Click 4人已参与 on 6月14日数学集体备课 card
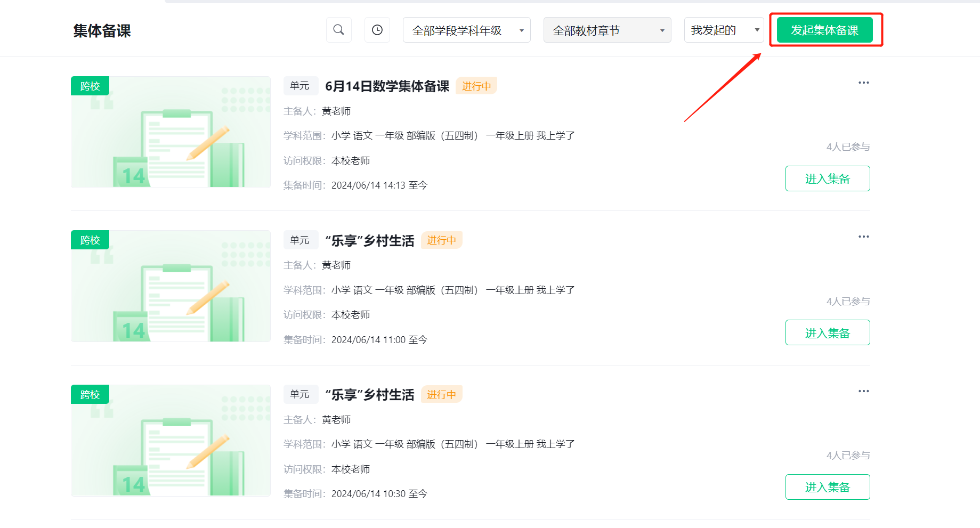The width and height of the screenshot is (980, 528). 848,147
